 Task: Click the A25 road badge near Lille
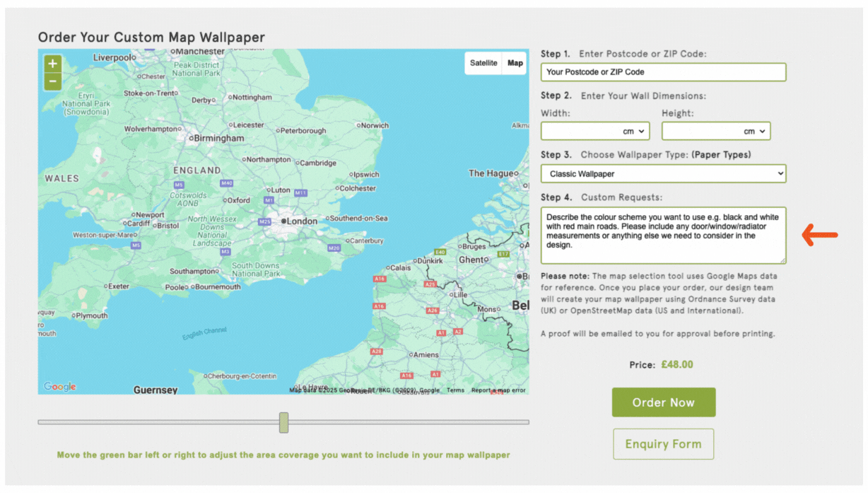coord(430,284)
